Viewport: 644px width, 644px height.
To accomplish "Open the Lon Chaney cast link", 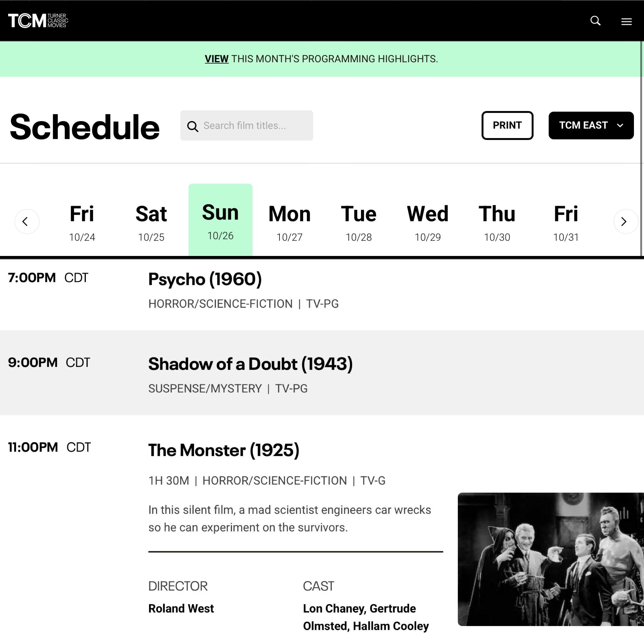I will [334, 608].
